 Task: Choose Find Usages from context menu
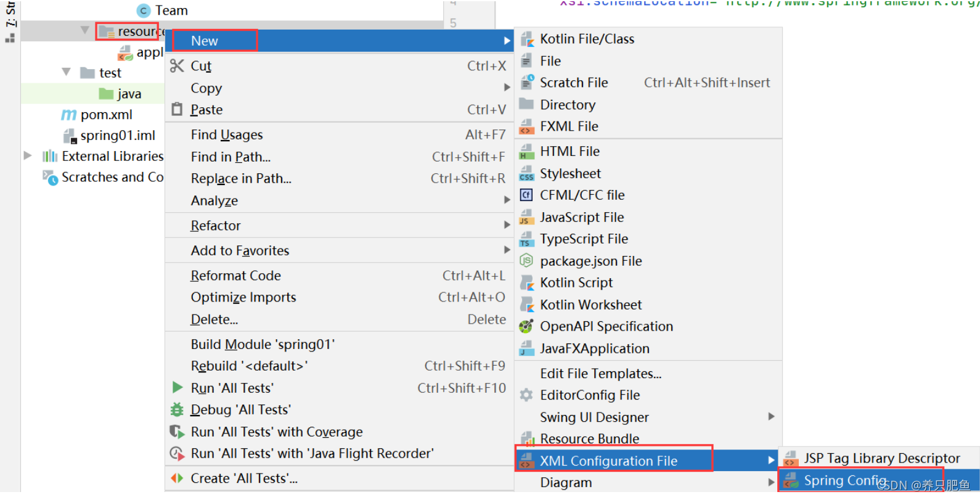tap(339, 134)
